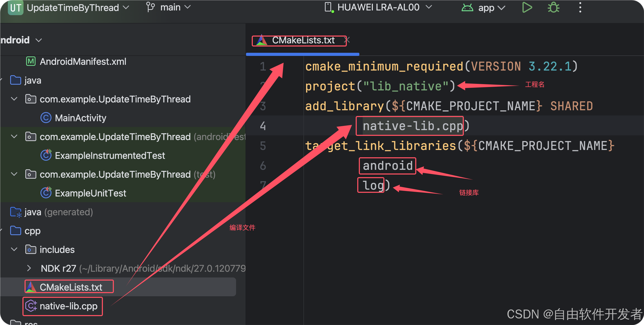Open the UpdateTimeByThread project dropdown
Viewport: 644px width, 325px height.
click(78, 8)
